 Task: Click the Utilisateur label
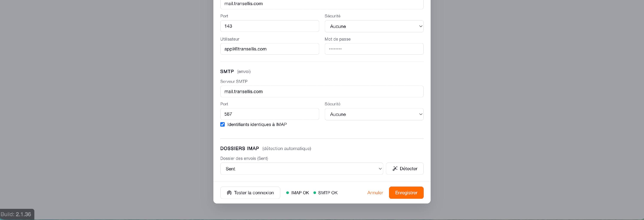(230, 39)
